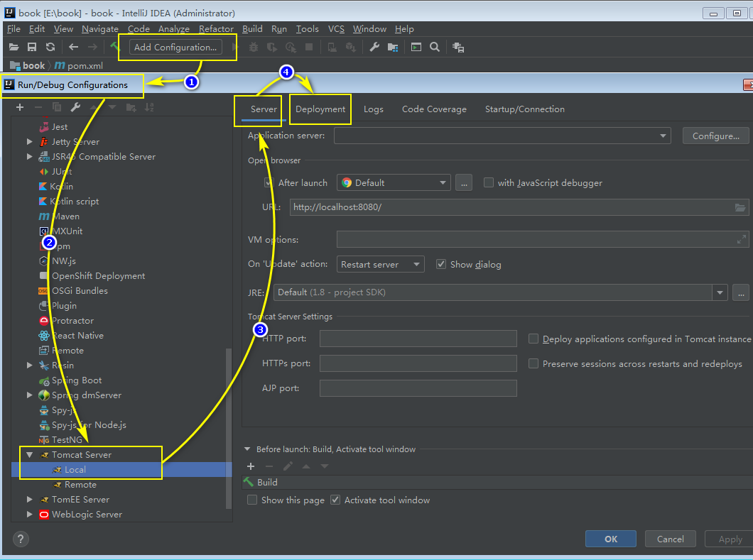Click the Save All toolbar icon
The width and height of the screenshot is (753, 560).
(32, 47)
